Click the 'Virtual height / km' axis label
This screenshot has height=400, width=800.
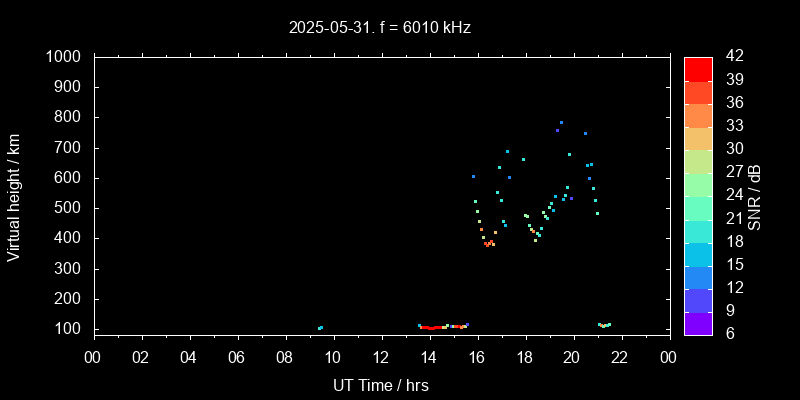click(14, 197)
